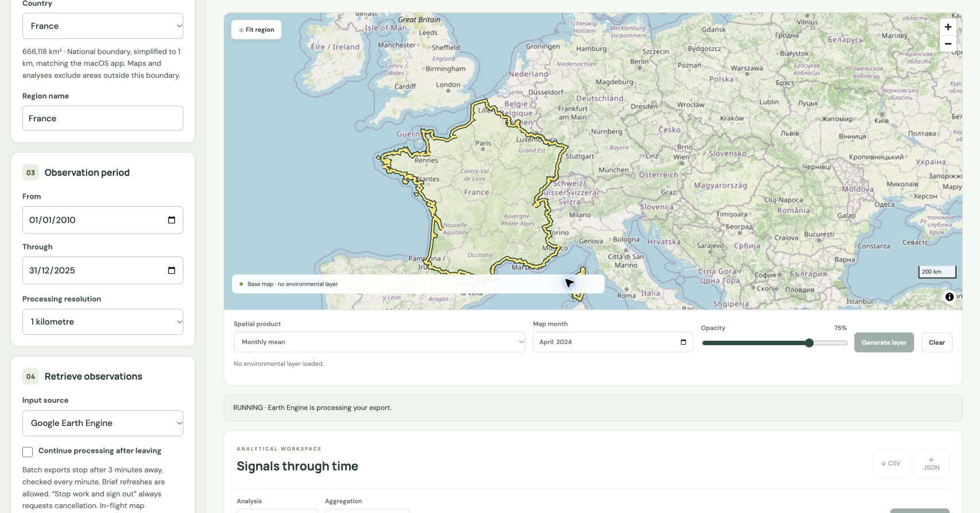This screenshot has height=513, width=980.
Task: Click the Retrieve observations heading
Action: pos(93,376)
